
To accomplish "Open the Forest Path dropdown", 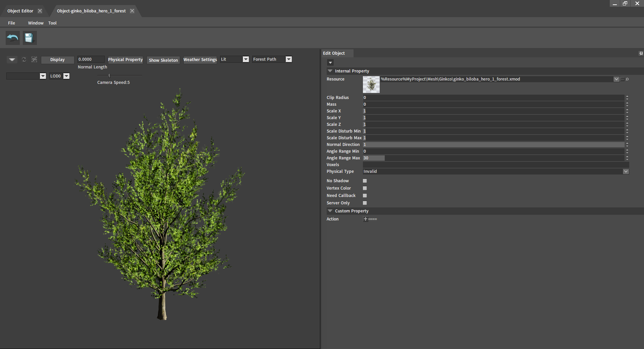I will pyautogui.click(x=288, y=59).
